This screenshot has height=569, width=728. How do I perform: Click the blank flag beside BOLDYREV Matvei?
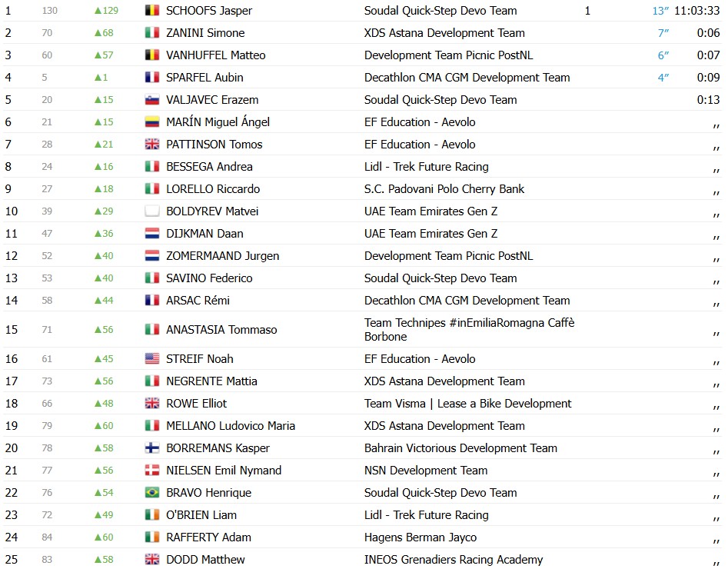pos(151,211)
